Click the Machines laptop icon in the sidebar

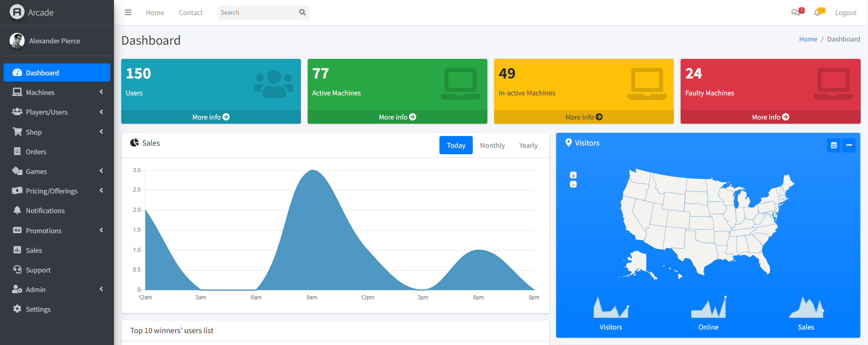coord(17,92)
